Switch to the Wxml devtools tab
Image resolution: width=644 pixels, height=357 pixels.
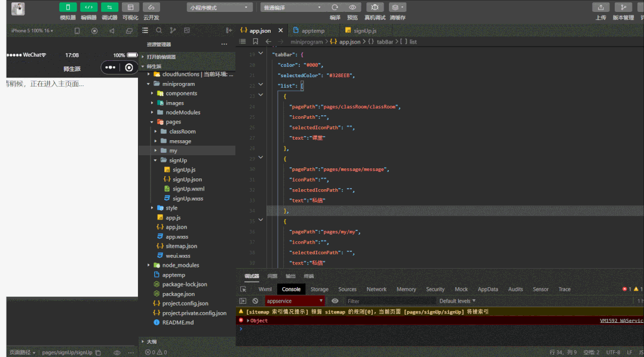coord(265,290)
